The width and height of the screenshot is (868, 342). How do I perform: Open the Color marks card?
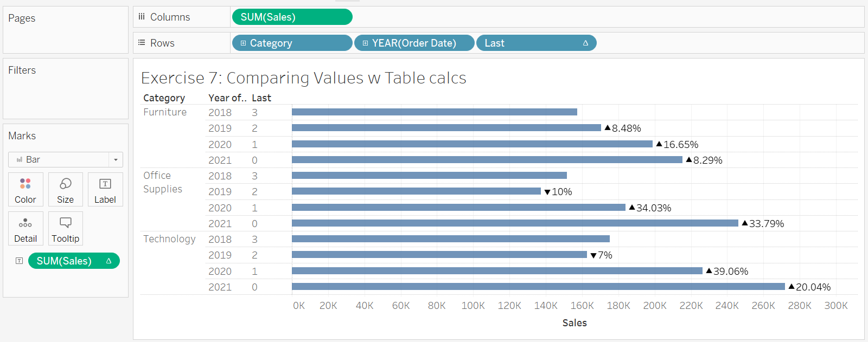tap(25, 189)
